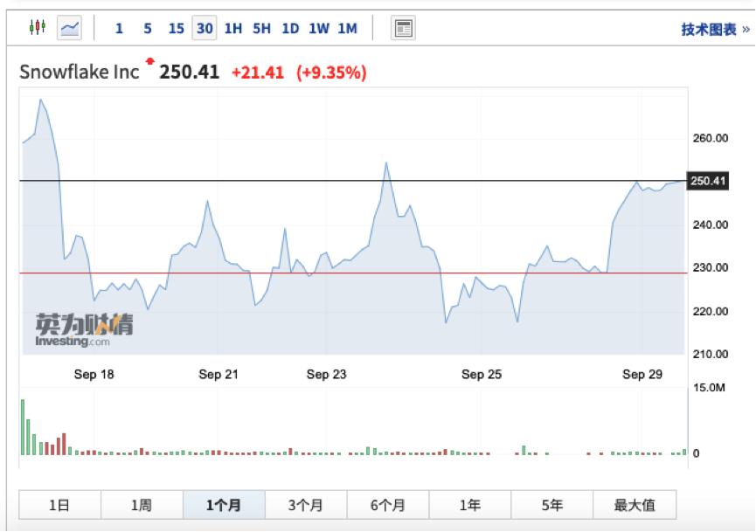Click the 240.00 axis label
Viewport: 756px width, 532px height.
[x=711, y=225]
